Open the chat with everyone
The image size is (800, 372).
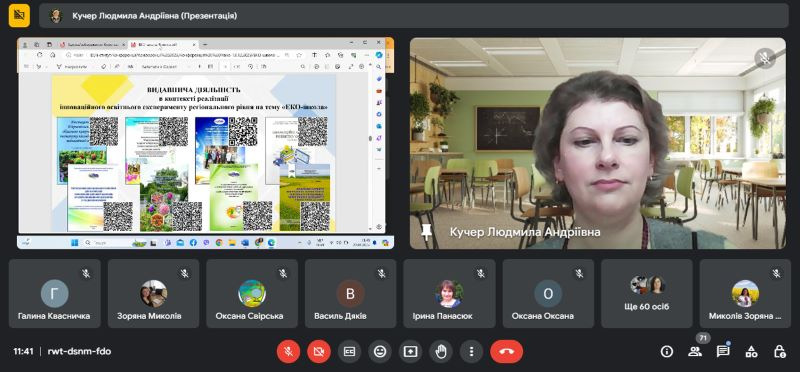click(x=722, y=351)
